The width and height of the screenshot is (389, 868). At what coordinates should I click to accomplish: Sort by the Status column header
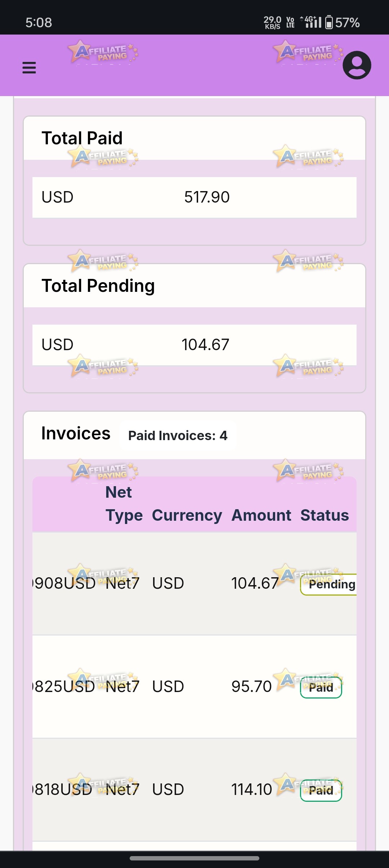[325, 515]
